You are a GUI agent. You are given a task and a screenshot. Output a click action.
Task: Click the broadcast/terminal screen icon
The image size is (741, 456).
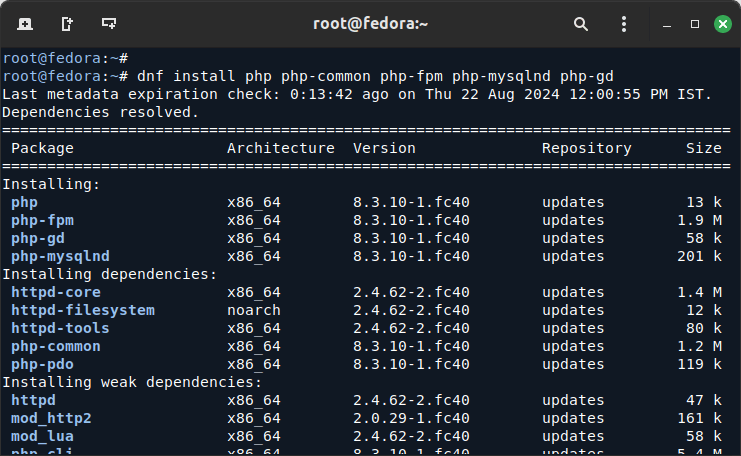(x=109, y=23)
